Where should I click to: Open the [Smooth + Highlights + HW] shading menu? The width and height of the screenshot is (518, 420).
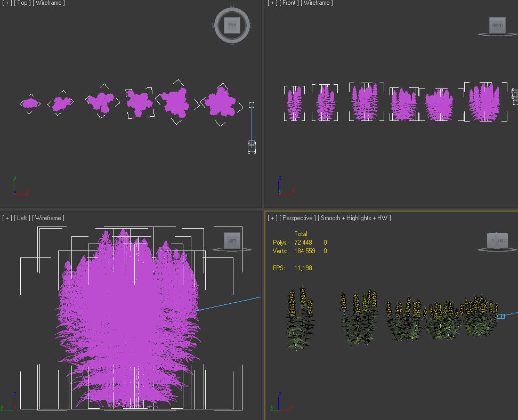click(354, 218)
